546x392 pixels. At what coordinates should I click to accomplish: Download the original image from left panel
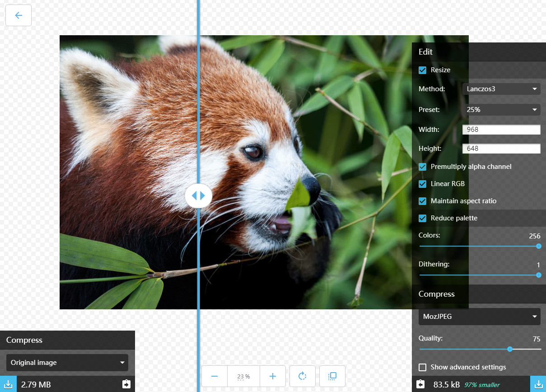click(x=8, y=384)
